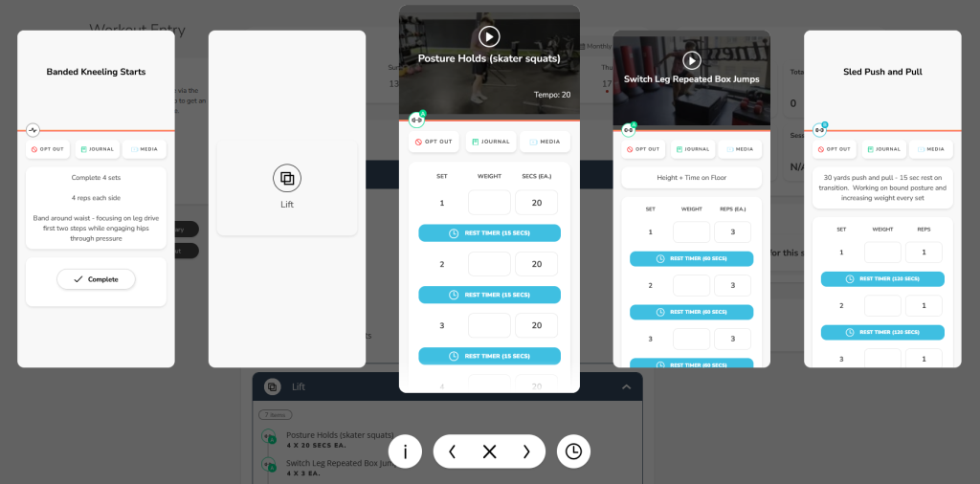980x484 pixels.
Task: Click reps field for Sled Push set 2
Action: click(x=924, y=306)
